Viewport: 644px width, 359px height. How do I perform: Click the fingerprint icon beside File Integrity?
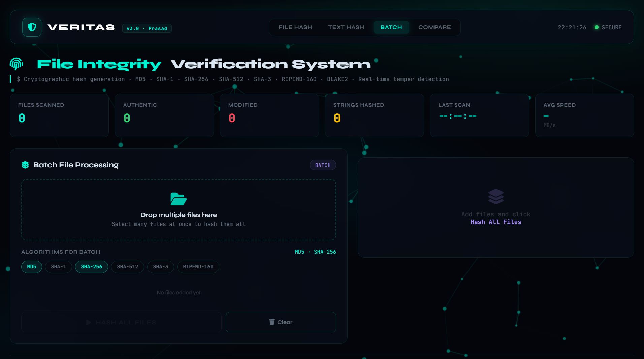pyautogui.click(x=16, y=64)
